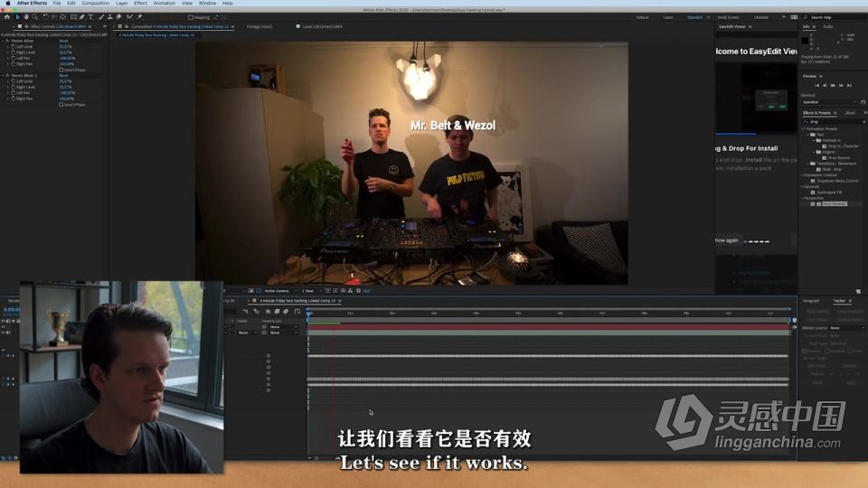Select the Puppet Pin tool
The image size is (868, 488).
(139, 17)
